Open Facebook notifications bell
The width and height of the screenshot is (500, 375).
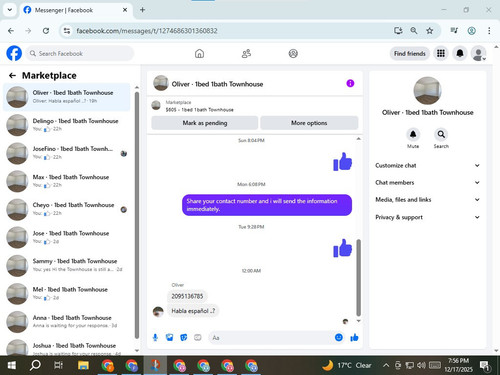[460, 53]
